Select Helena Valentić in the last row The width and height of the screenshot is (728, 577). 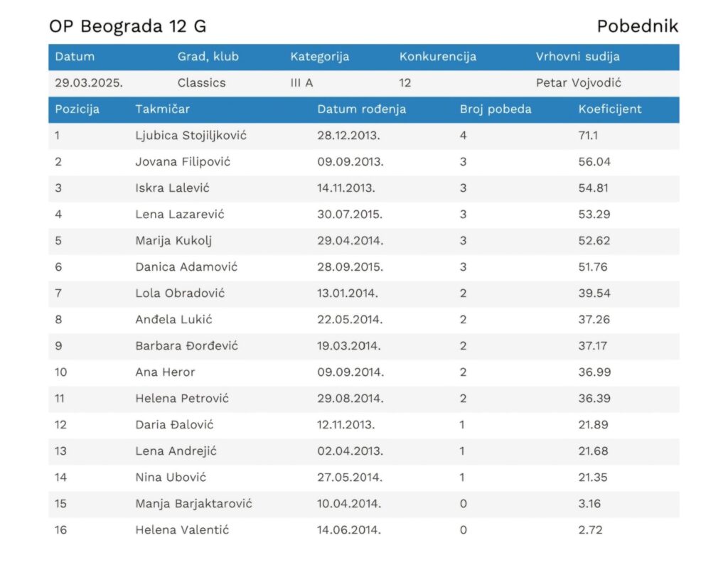[x=182, y=530]
